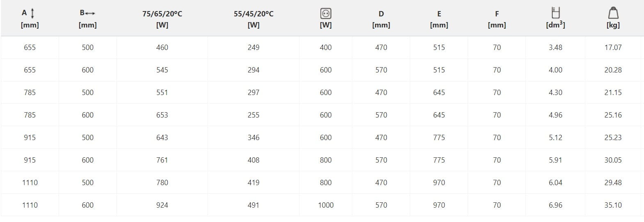Click the 491 W output value
The image size is (644, 222).
(x=253, y=205)
